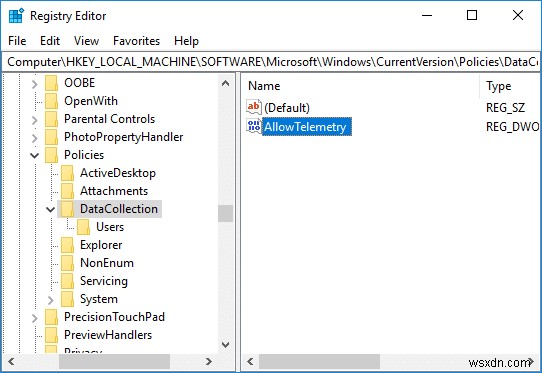Select the Policies key label

click(x=84, y=155)
